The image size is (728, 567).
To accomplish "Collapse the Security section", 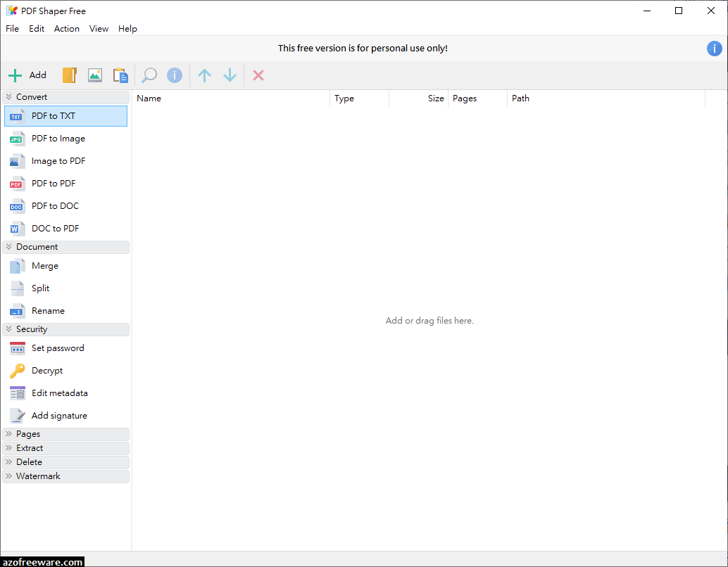I will (x=66, y=329).
